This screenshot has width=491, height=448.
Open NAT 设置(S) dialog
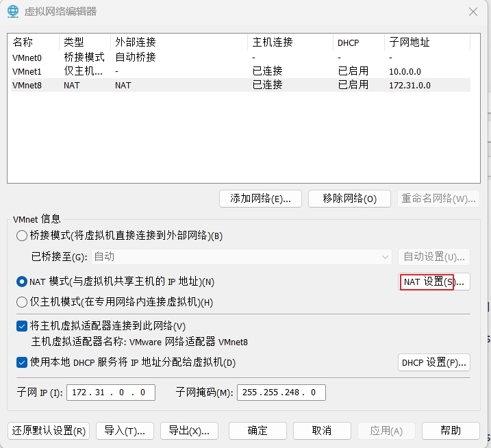434,282
